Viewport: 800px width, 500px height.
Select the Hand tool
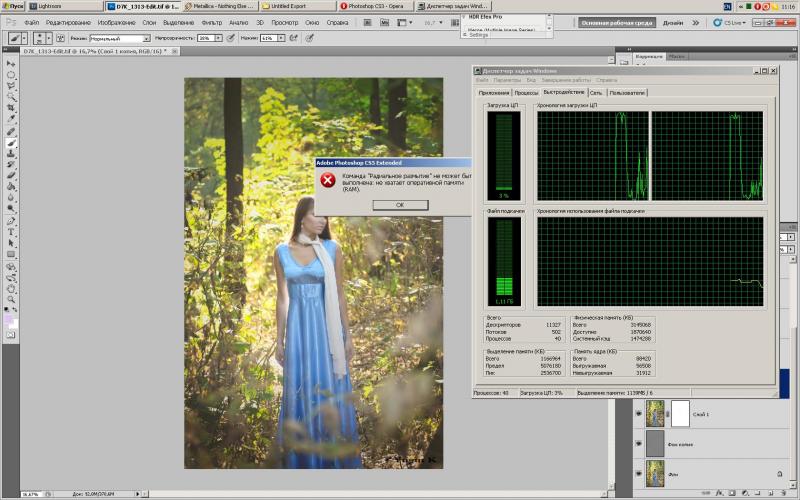tap(11, 288)
